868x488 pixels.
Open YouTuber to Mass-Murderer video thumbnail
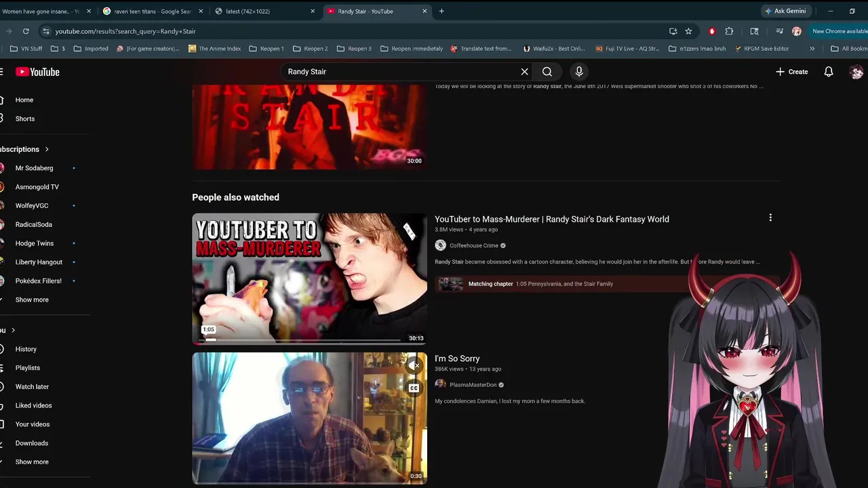[309, 278]
